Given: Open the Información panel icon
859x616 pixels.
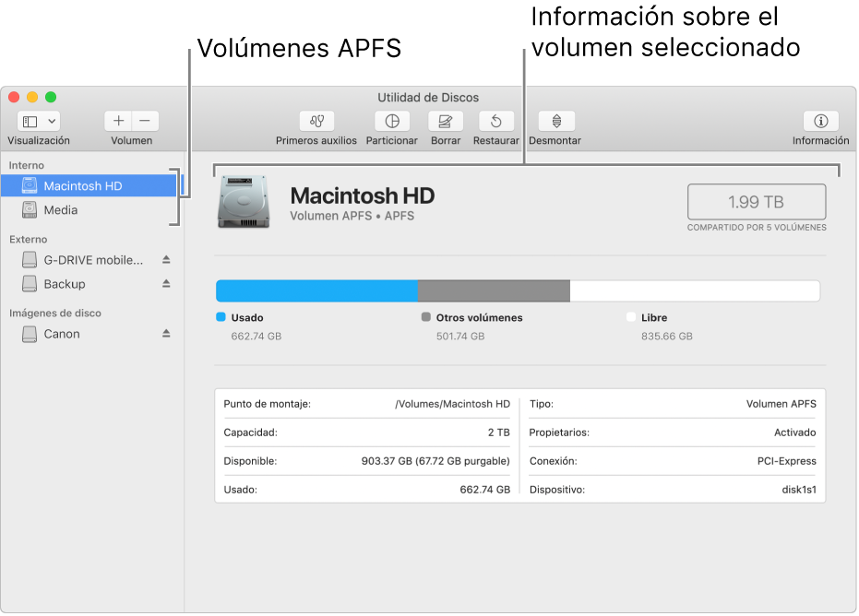Looking at the screenshot, I should 820,121.
